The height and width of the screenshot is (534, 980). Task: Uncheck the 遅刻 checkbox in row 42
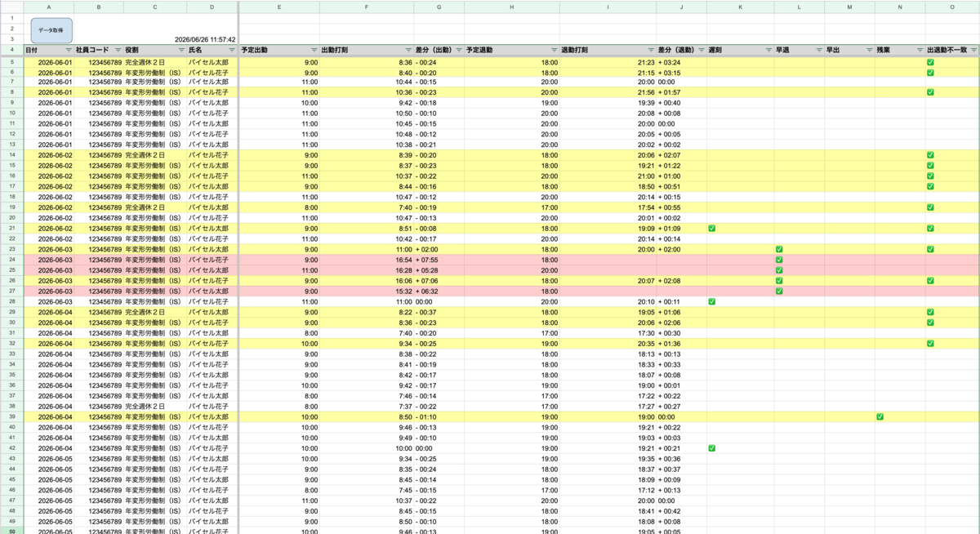pos(712,447)
